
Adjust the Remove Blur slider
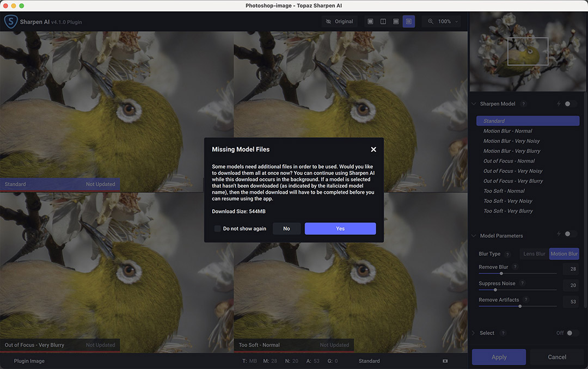coord(518,273)
